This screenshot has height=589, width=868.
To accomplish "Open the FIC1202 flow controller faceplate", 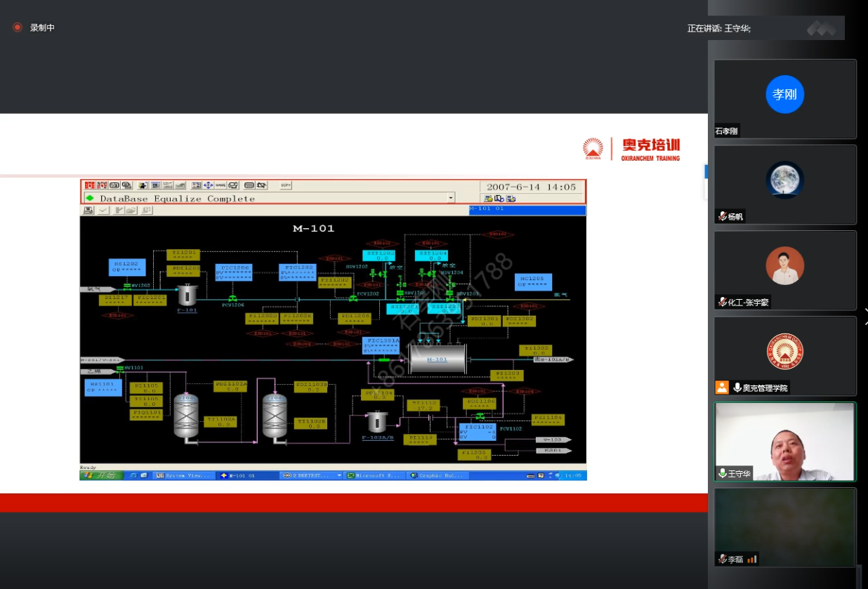I will pos(296,272).
